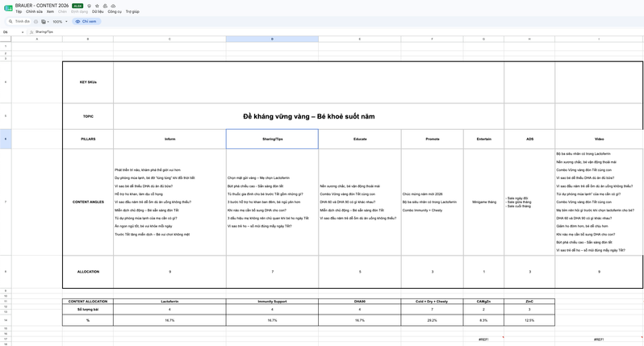Click the Lactoferrin column heading
The width and height of the screenshot is (644, 346).
point(169,302)
